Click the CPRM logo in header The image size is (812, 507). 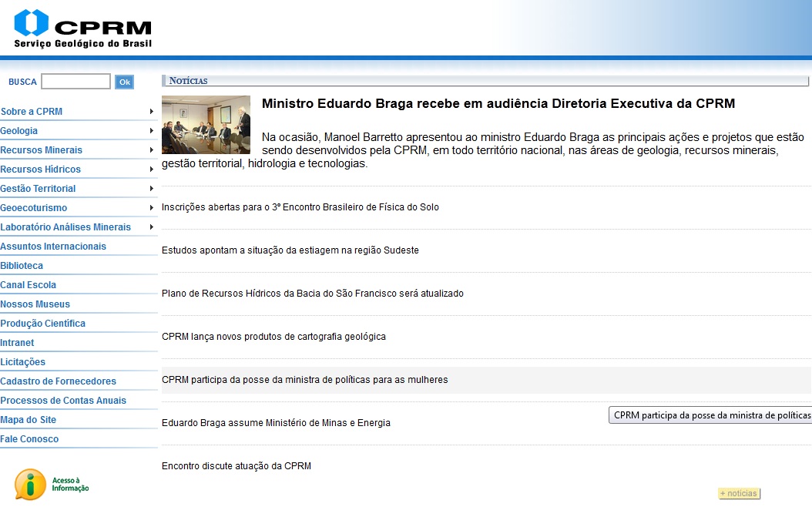pyautogui.click(x=82, y=29)
